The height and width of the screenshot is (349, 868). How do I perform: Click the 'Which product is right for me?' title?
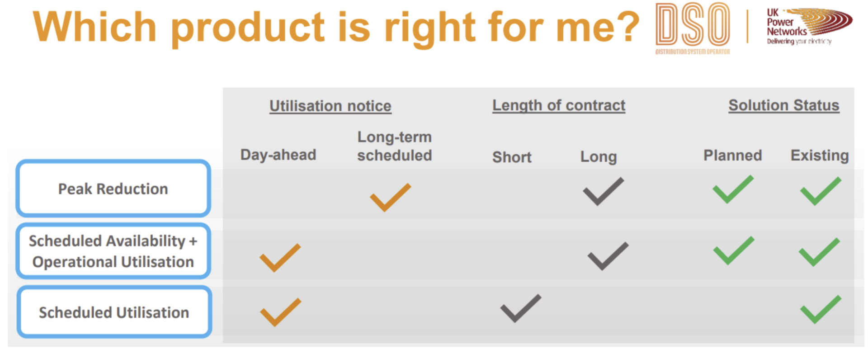point(336,28)
